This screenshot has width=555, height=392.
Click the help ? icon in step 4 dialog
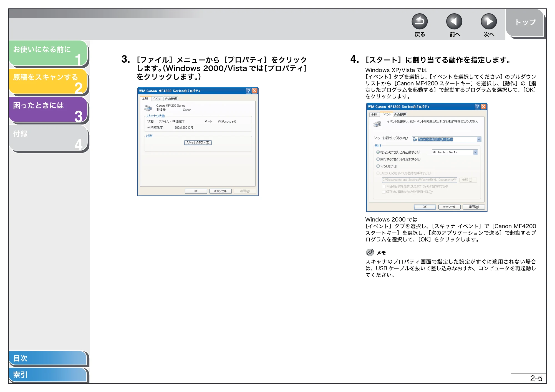477,106
